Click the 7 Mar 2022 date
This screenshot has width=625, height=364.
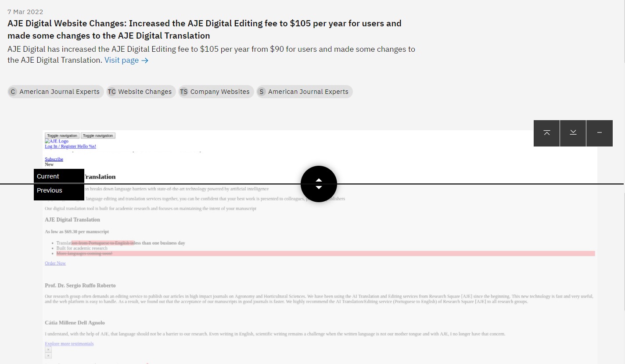[25, 11]
